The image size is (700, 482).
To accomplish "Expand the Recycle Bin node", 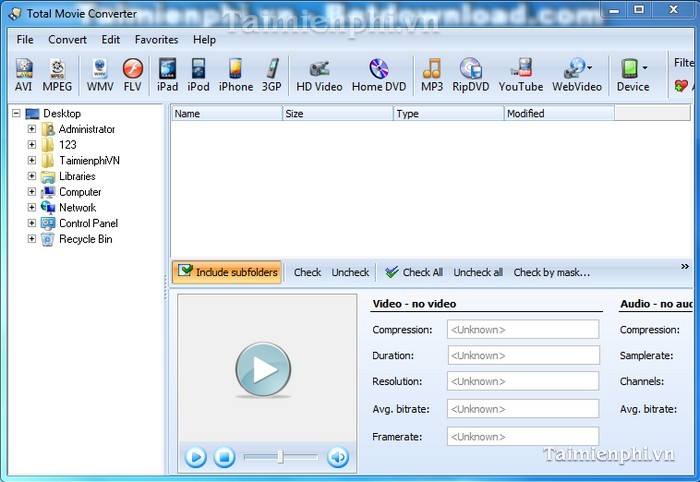I will pyautogui.click(x=32, y=239).
